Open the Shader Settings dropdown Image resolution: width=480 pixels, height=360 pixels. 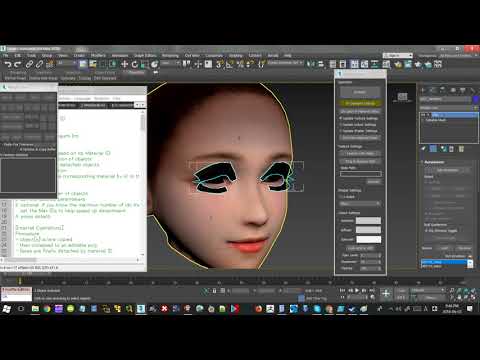(x=360, y=203)
